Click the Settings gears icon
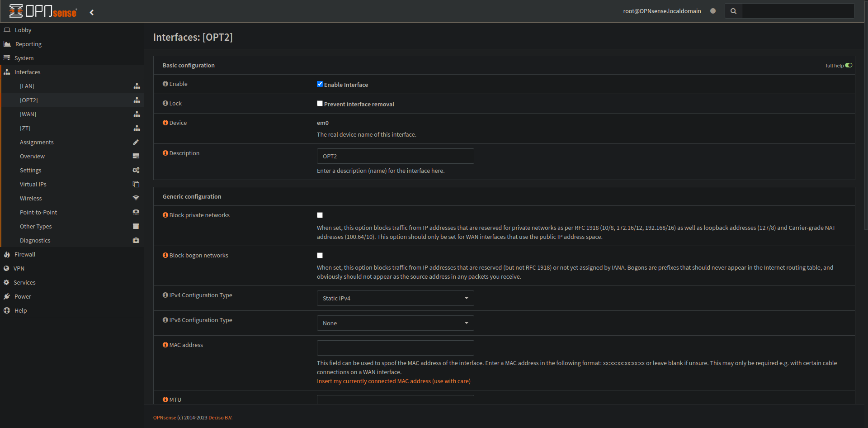Screen dimensions: 868x428 [136, 170]
